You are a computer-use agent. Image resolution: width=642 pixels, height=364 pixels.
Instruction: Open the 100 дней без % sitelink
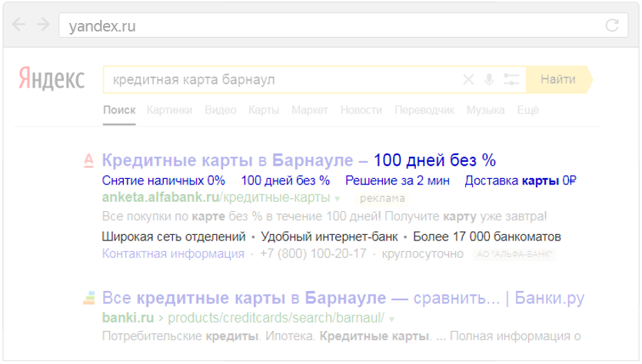click(x=285, y=180)
